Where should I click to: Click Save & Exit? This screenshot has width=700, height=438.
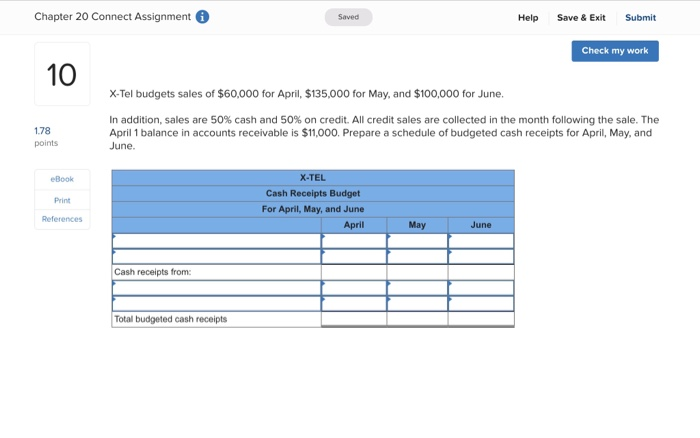click(x=581, y=18)
